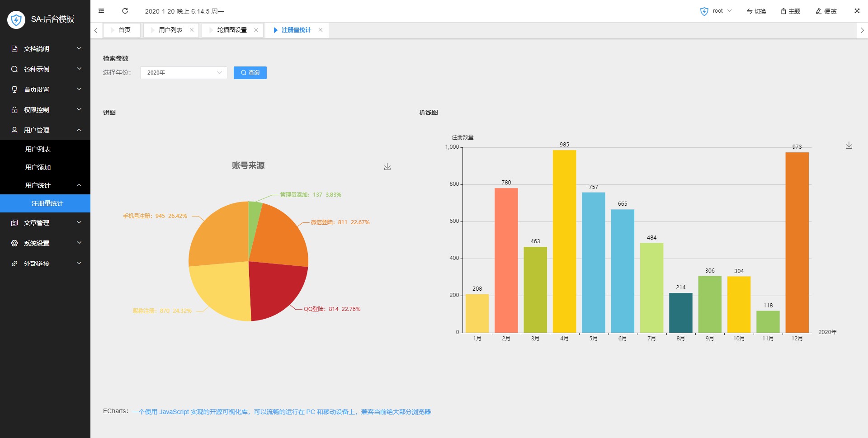868x438 pixels.
Task: Switch to the 用户列表 tab
Action: (168, 30)
